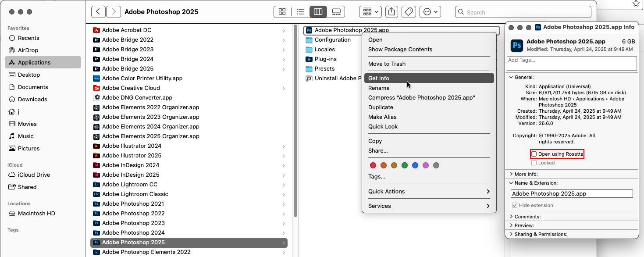Go back with the Finder back arrow
This screenshot has height=257, width=644.
[x=99, y=12]
